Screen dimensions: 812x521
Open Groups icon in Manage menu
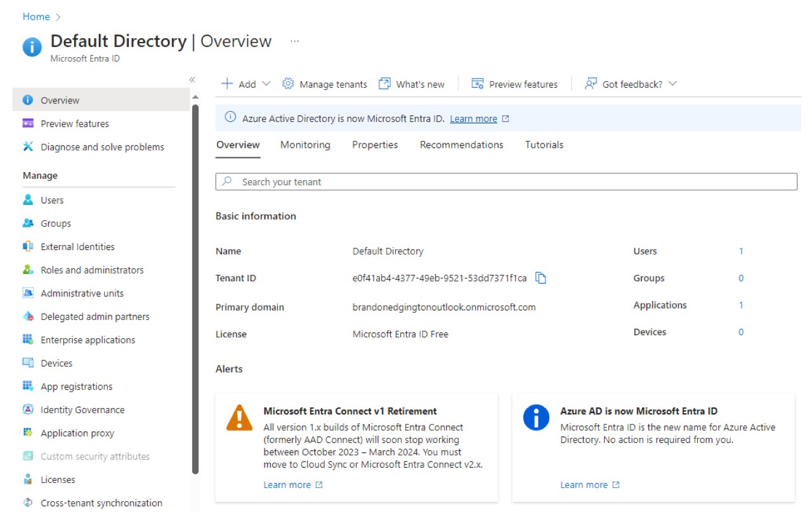tap(28, 223)
